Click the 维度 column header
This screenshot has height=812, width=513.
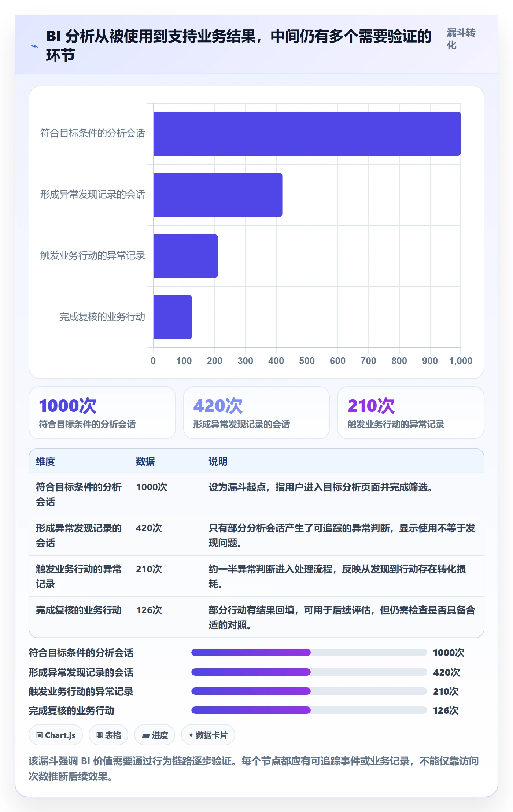click(45, 461)
